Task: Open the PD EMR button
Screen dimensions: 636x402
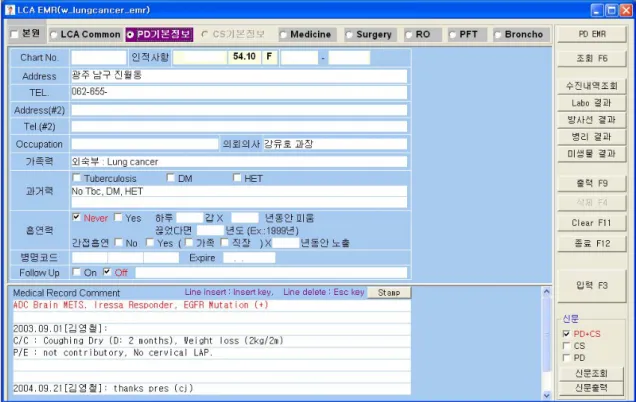Action: coord(591,34)
